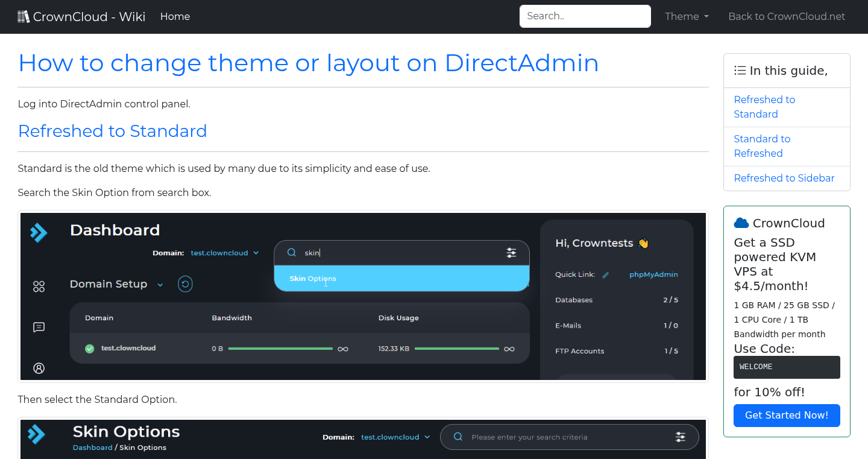Screen dimensions: 868x459
Task: Select Home in the wiki navigation bar
Action: 175,16
